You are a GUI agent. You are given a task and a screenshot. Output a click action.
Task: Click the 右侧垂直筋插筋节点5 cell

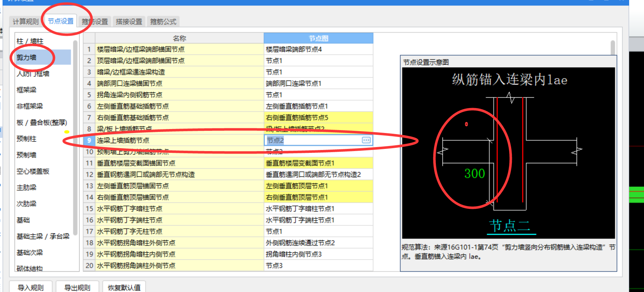[319, 117]
